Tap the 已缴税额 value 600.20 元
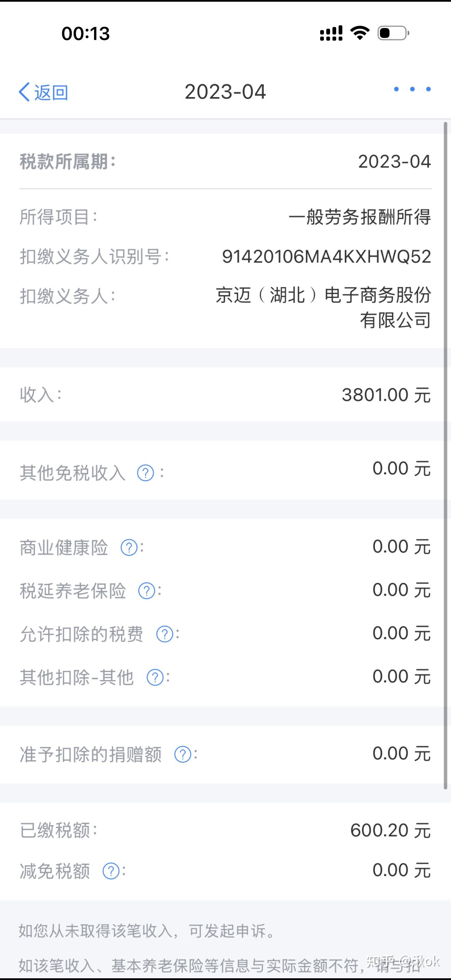The height and width of the screenshot is (980, 451). (390, 830)
